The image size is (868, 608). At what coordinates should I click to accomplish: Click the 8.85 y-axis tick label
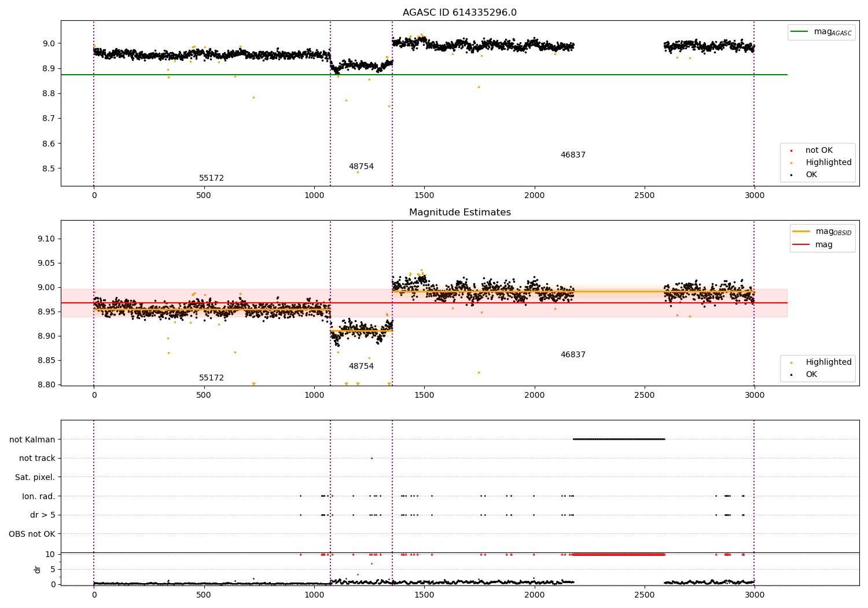[45, 361]
